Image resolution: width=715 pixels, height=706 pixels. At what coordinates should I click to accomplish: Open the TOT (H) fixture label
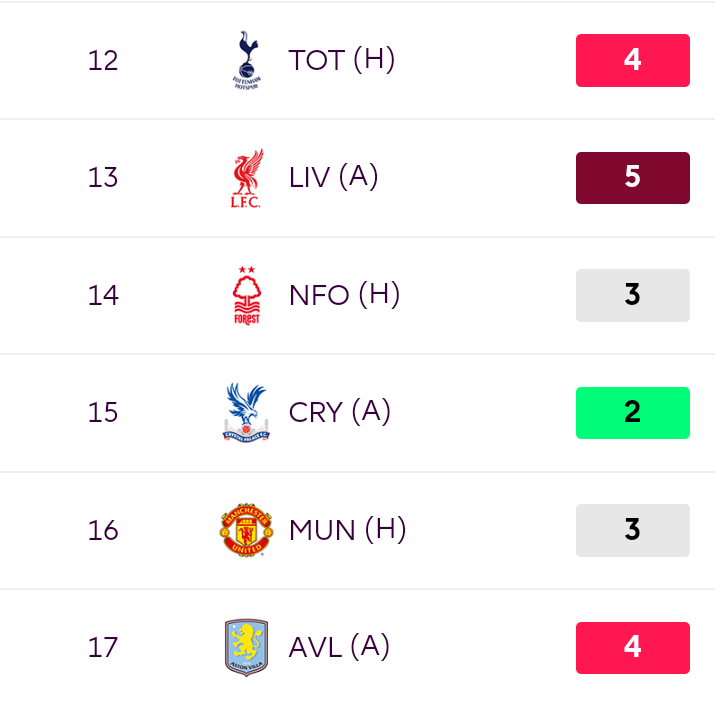tap(342, 60)
